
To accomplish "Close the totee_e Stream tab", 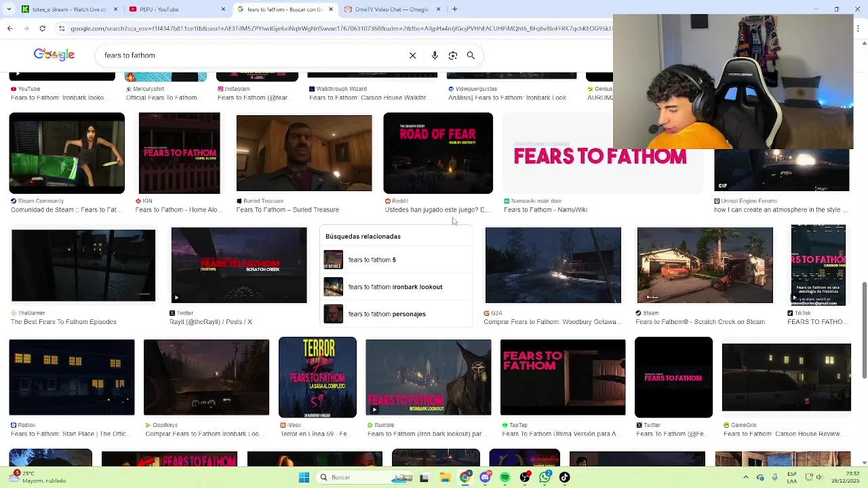I will 115,9.
